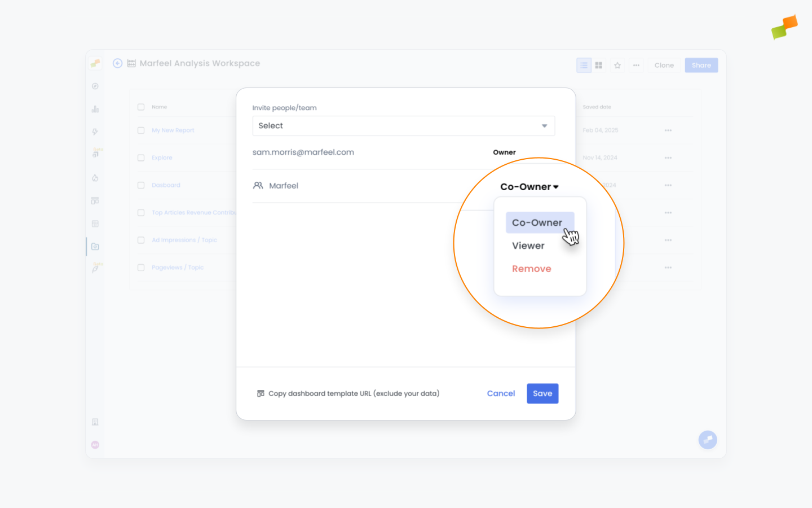Image resolution: width=812 pixels, height=508 pixels.
Task: Choose Viewer from the permission menu
Action: coord(528,246)
